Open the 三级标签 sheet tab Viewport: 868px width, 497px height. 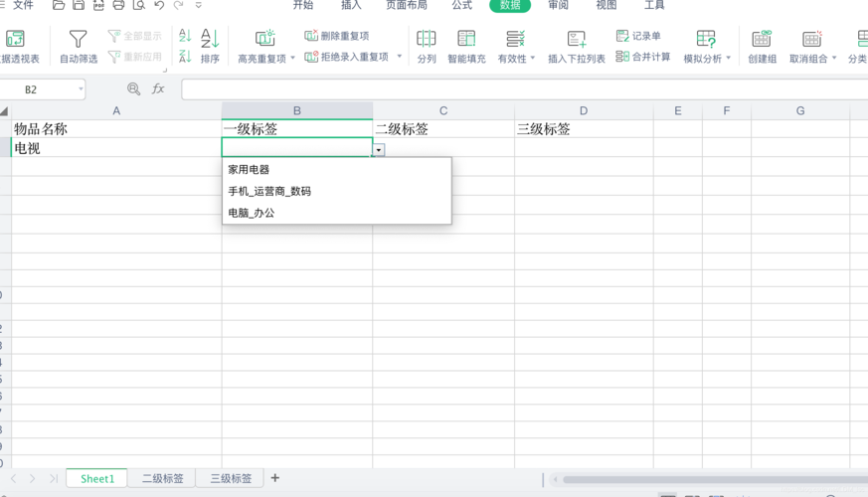[x=231, y=478]
